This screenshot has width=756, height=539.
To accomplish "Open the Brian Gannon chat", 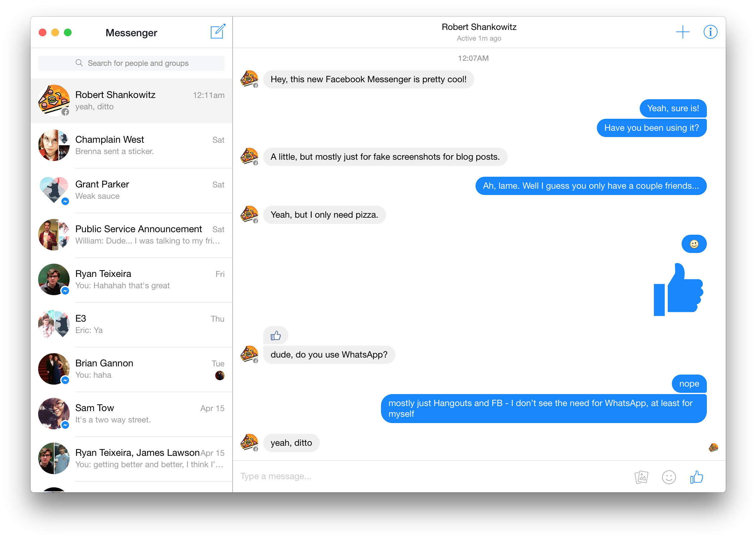I will pyautogui.click(x=131, y=369).
